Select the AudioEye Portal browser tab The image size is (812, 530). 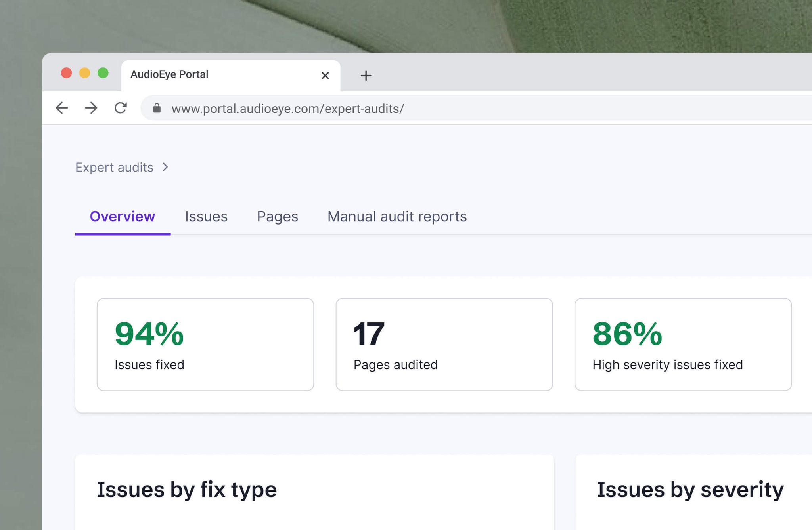pyautogui.click(x=231, y=75)
